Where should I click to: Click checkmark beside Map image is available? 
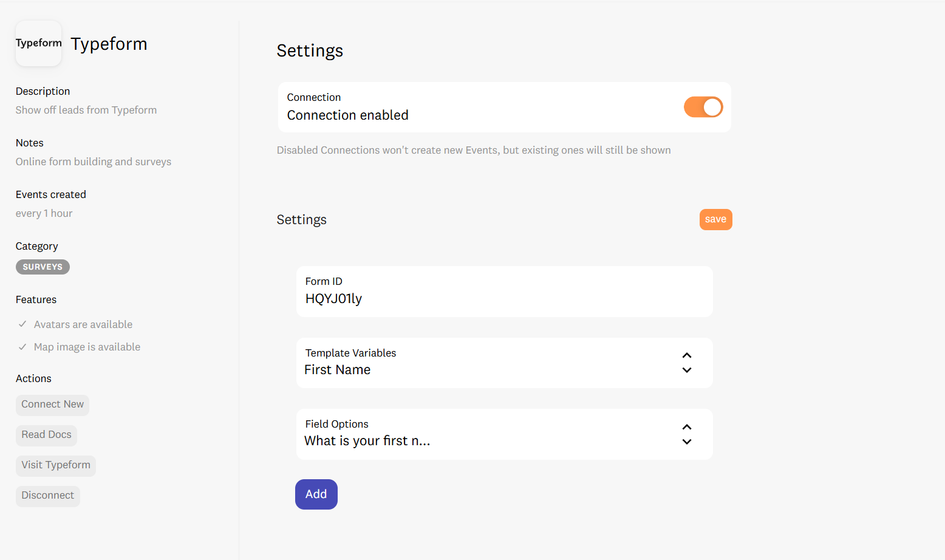click(22, 347)
